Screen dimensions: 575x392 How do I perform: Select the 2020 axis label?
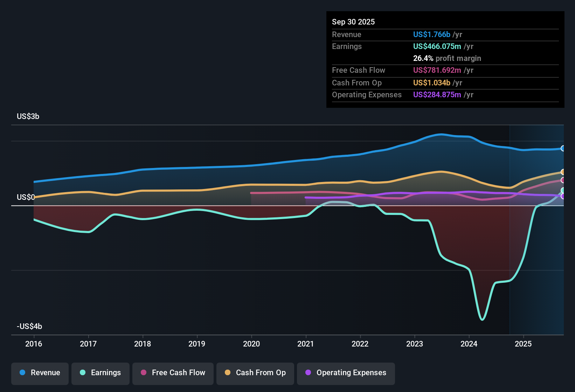coord(251,344)
